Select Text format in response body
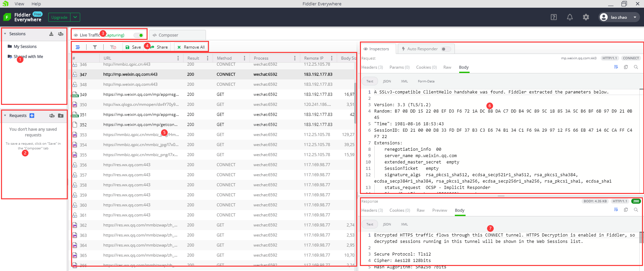The width and height of the screenshot is (644, 271). click(370, 224)
